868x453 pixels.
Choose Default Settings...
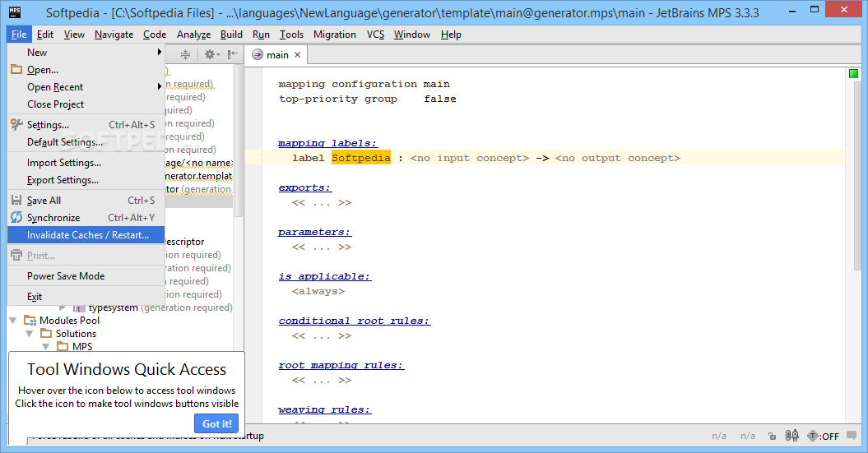pos(86,142)
